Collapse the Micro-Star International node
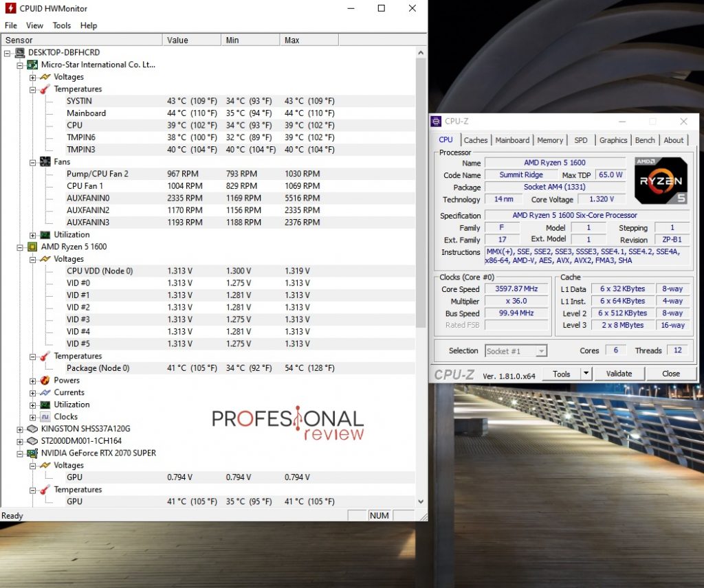704x588 pixels. pyautogui.click(x=20, y=65)
